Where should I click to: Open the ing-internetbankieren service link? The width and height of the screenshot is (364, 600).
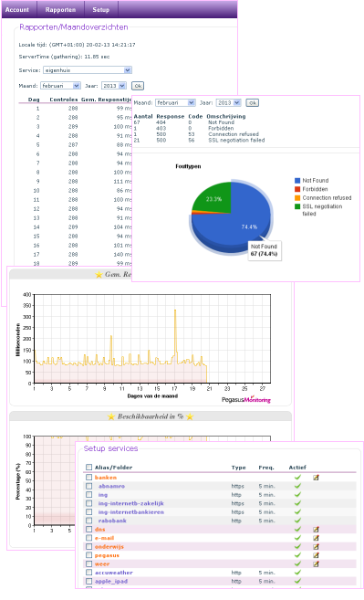click(x=131, y=512)
